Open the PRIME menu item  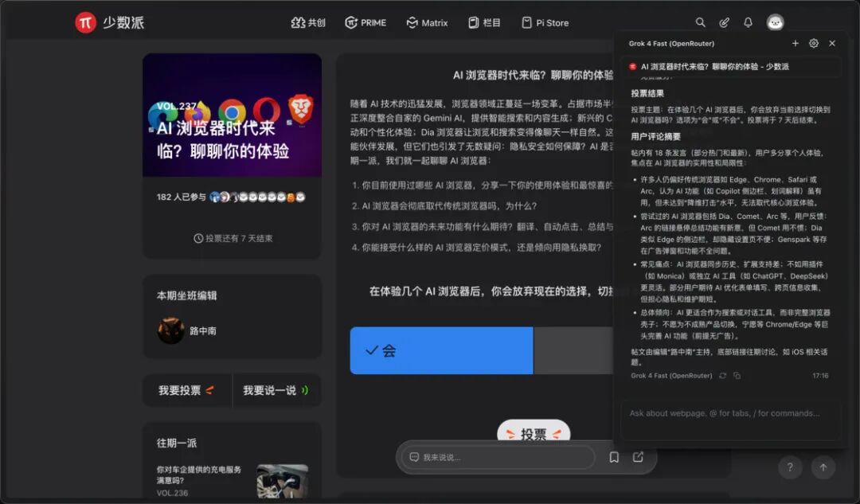point(365,22)
